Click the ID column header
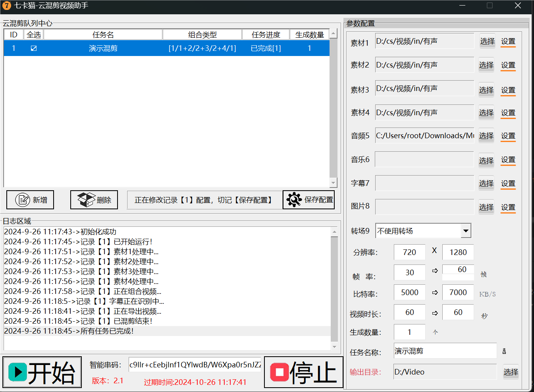 (x=14, y=35)
